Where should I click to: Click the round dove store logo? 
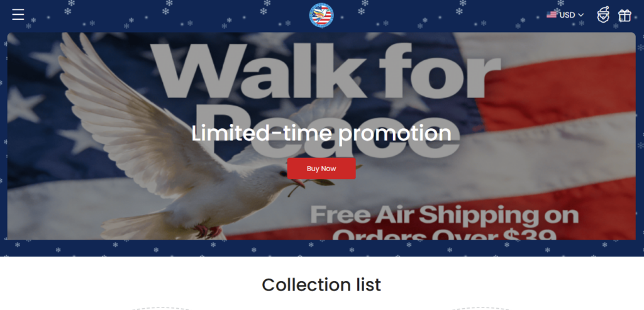[x=321, y=15]
